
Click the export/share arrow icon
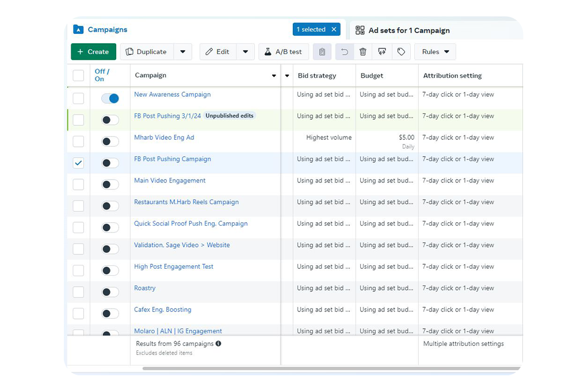coord(382,52)
